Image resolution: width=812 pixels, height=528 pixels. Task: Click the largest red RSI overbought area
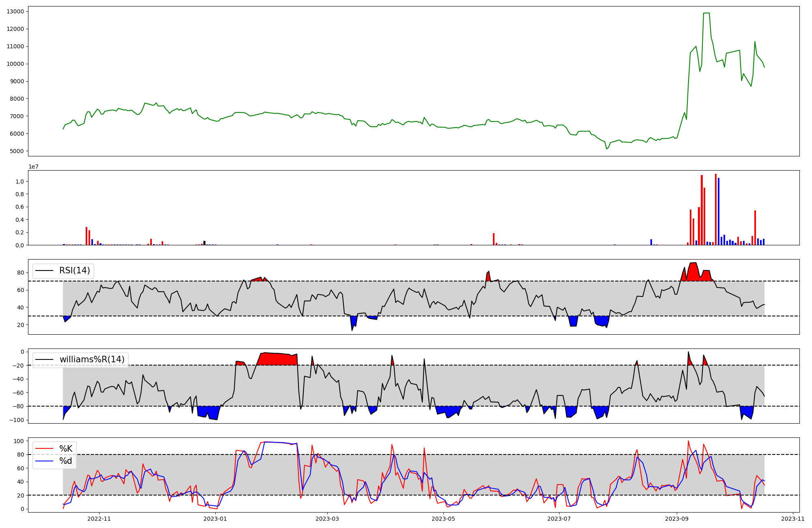click(x=693, y=272)
